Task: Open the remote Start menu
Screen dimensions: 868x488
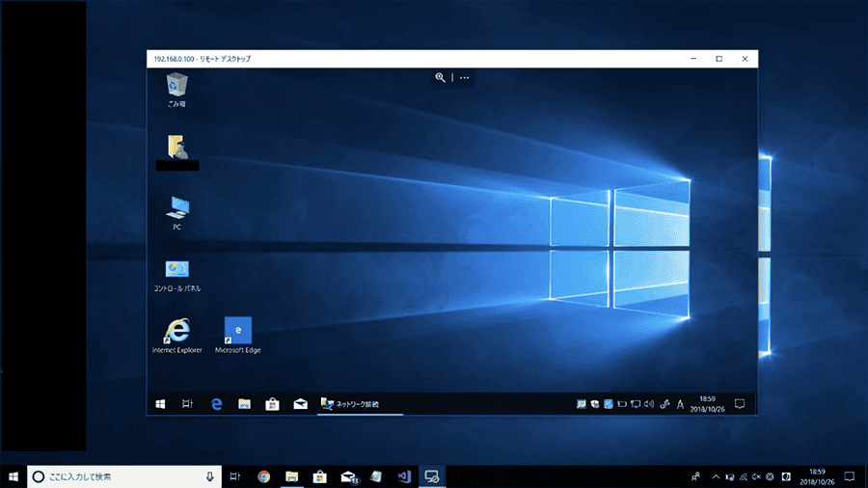Action: click(160, 404)
